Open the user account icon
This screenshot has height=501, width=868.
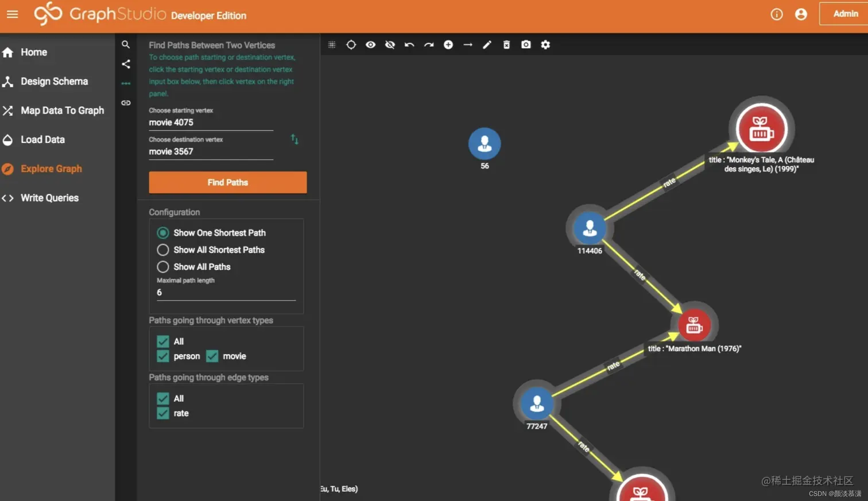801,14
